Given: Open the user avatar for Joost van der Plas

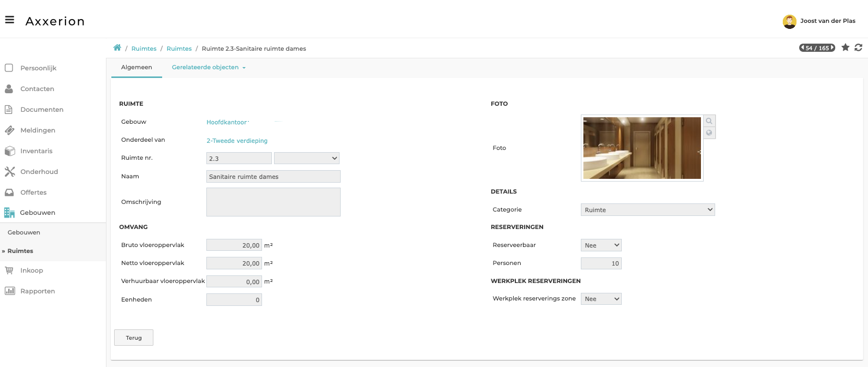Looking at the screenshot, I should pyautogui.click(x=789, y=21).
